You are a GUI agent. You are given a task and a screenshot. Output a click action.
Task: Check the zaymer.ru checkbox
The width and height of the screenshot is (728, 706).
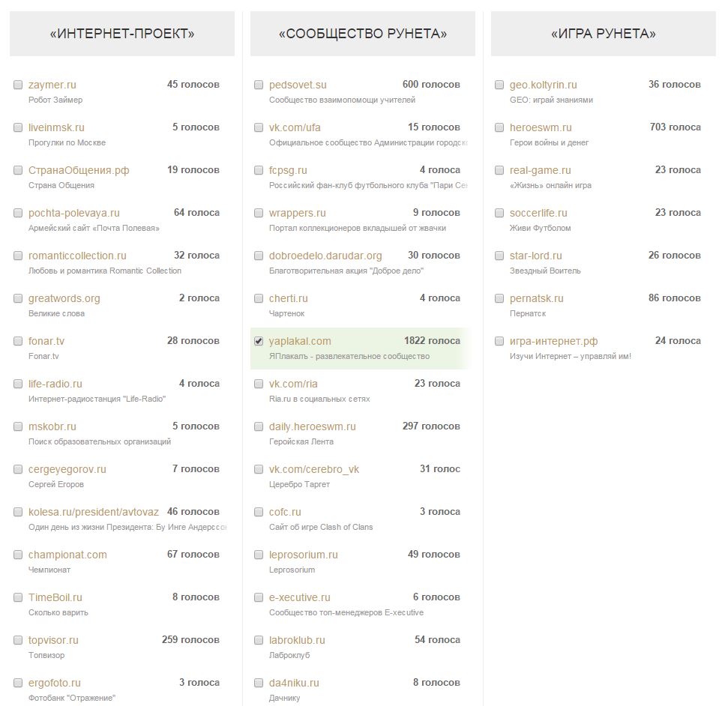pyautogui.click(x=18, y=85)
